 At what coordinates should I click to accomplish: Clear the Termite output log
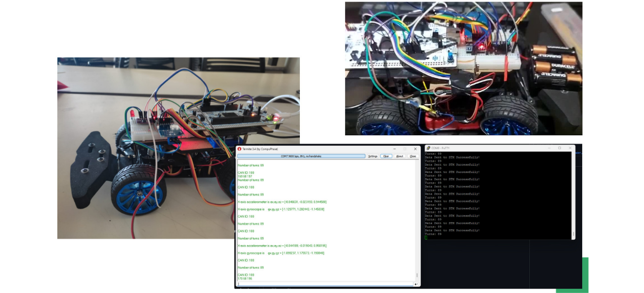[386, 156]
